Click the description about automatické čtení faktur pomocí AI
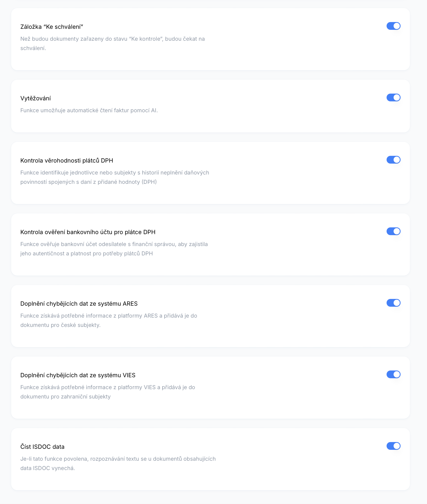The height and width of the screenshot is (504, 427). 89,110
